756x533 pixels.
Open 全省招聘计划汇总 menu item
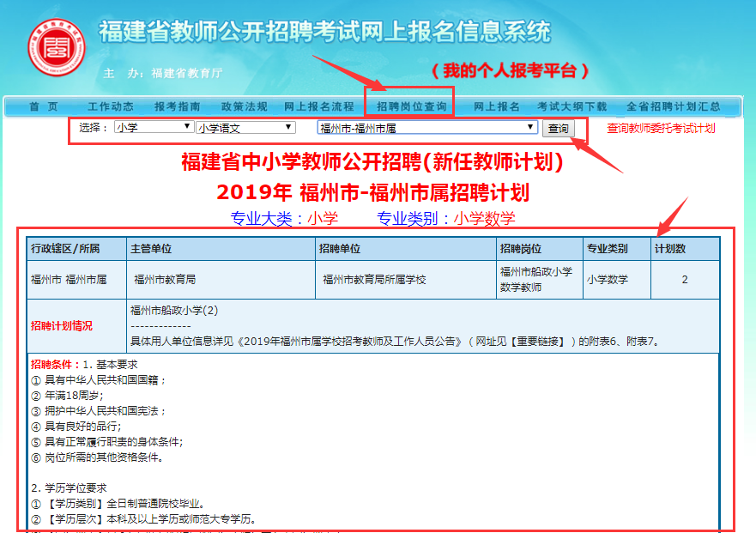pos(673,107)
